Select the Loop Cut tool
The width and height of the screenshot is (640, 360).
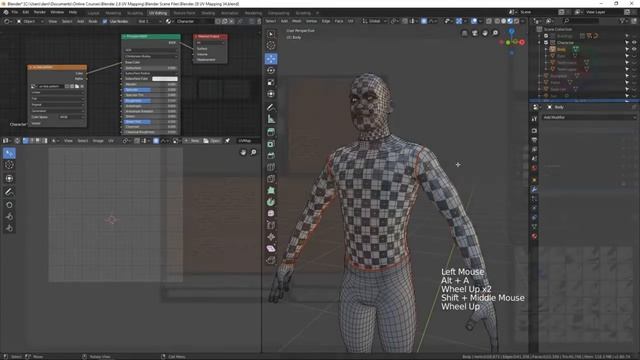tap(271, 167)
